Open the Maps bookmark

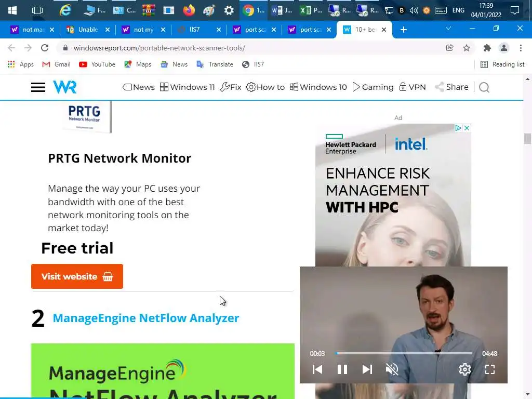(x=137, y=64)
